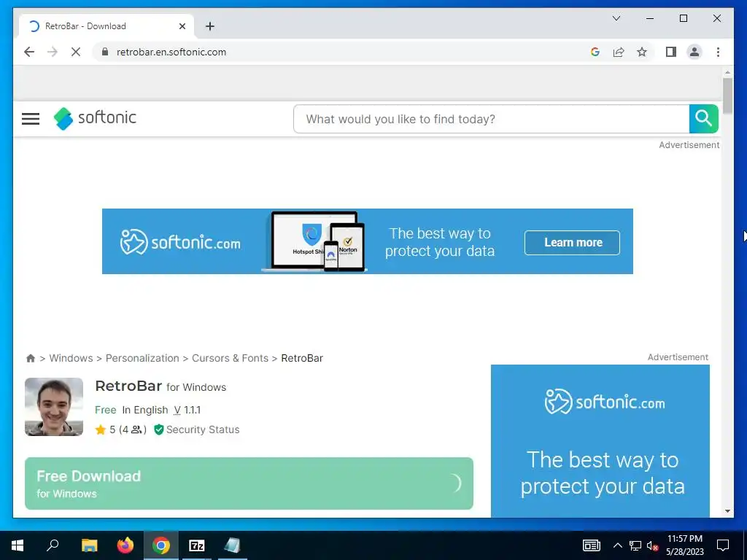Open the Windows Start menu

[x=18, y=545]
